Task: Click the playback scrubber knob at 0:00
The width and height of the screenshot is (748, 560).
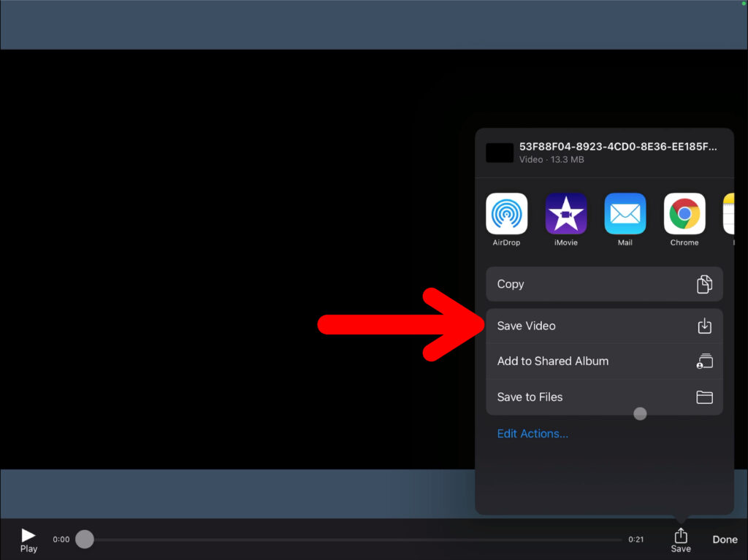Action: click(x=85, y=540)
